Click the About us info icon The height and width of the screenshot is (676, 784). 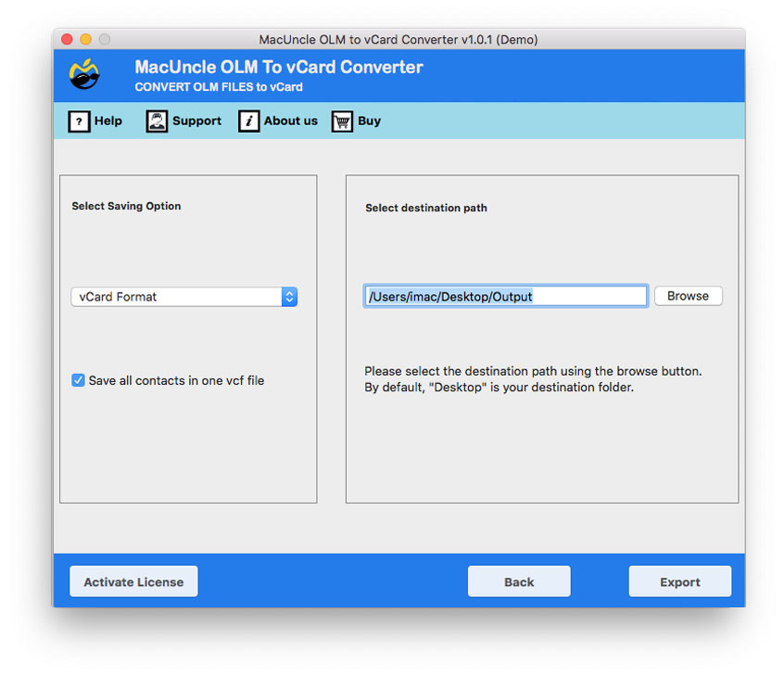(x=248, y=121)
